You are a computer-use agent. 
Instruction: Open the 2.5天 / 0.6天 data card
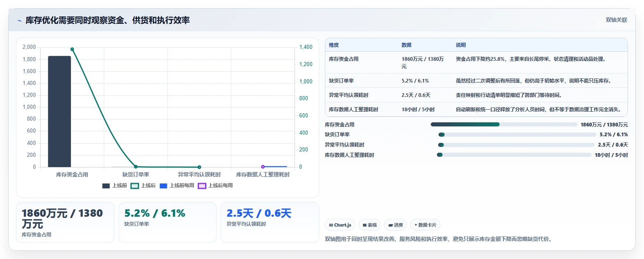click(270, 222)
